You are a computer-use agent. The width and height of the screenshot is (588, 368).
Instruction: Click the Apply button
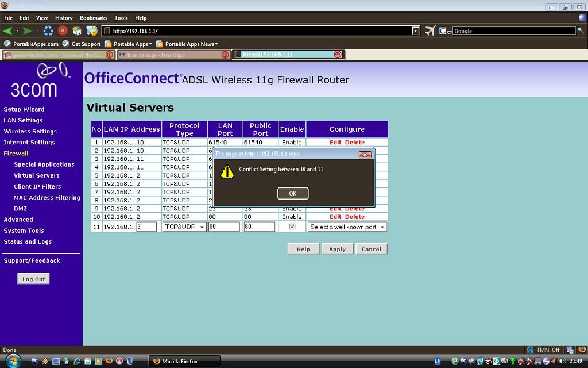337,249
